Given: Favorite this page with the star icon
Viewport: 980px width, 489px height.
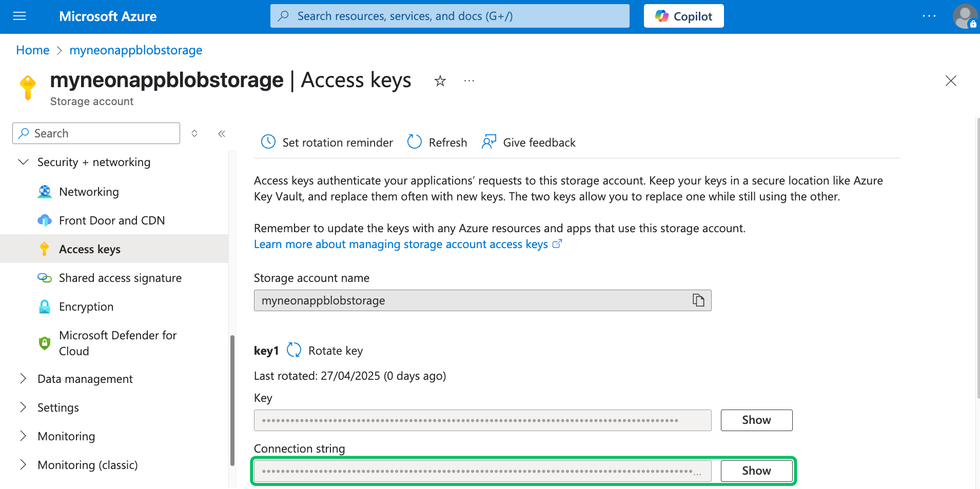Looking at the screenshot, I should pos(440,80).
